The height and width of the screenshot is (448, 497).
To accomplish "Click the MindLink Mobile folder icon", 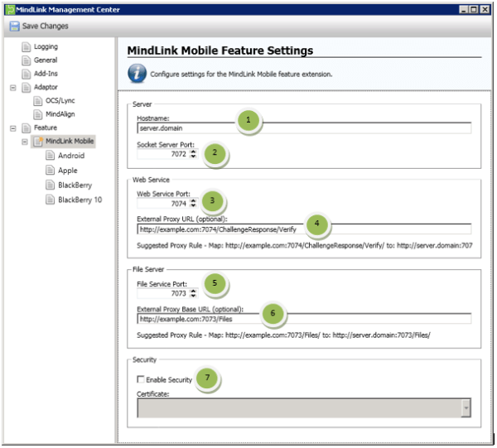I will (38, 142).
